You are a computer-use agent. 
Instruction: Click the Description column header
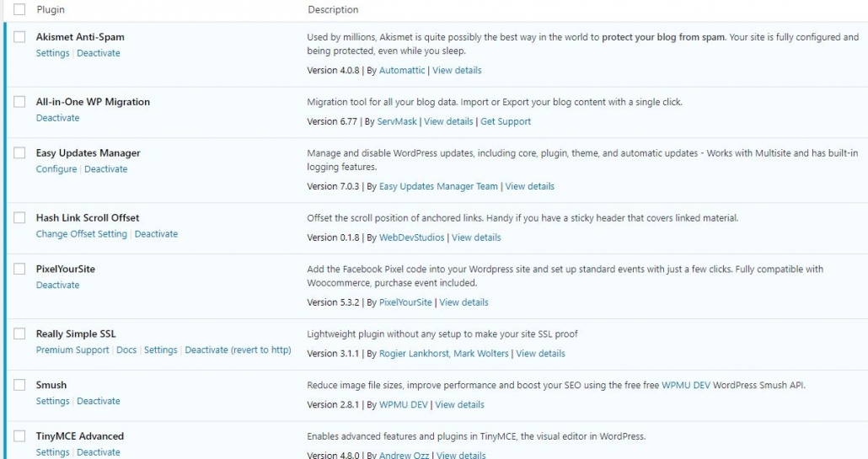(333, 10)
